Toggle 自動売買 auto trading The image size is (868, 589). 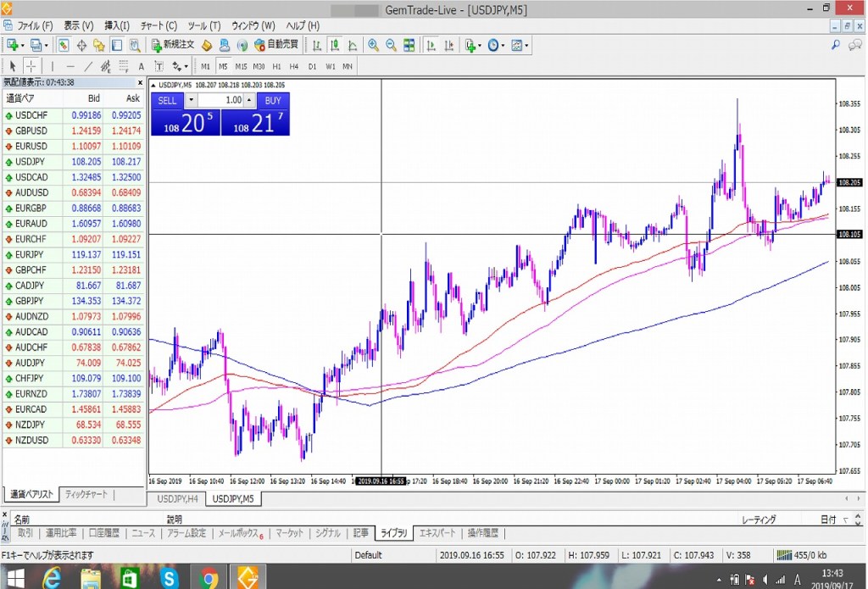276,45
